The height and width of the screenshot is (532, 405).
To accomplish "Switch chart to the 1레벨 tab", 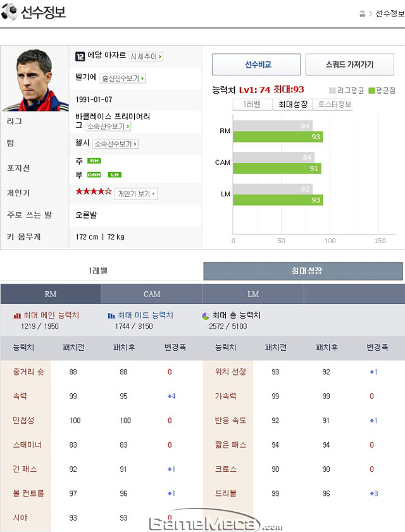I will tap(252, 104).
